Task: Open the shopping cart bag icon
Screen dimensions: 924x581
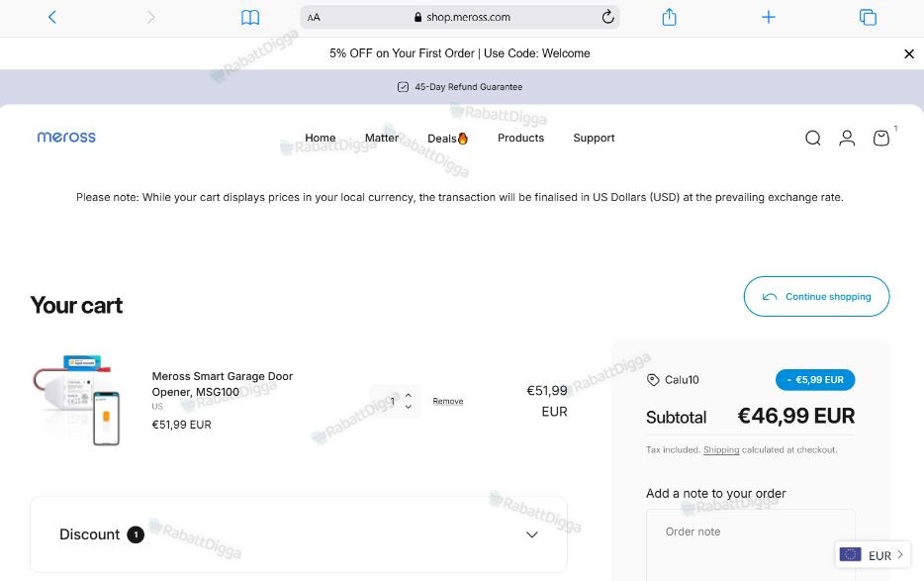Action: click(881, 138)
